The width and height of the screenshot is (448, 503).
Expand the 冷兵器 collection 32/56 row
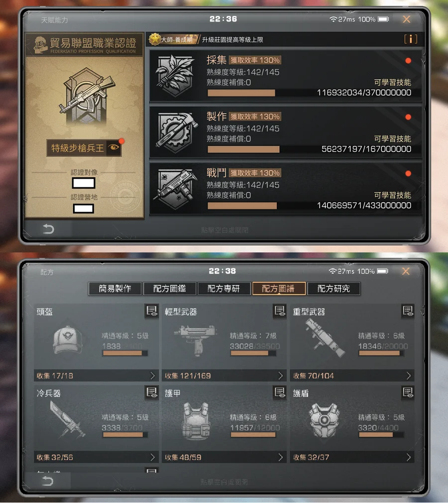coord(96,457)
